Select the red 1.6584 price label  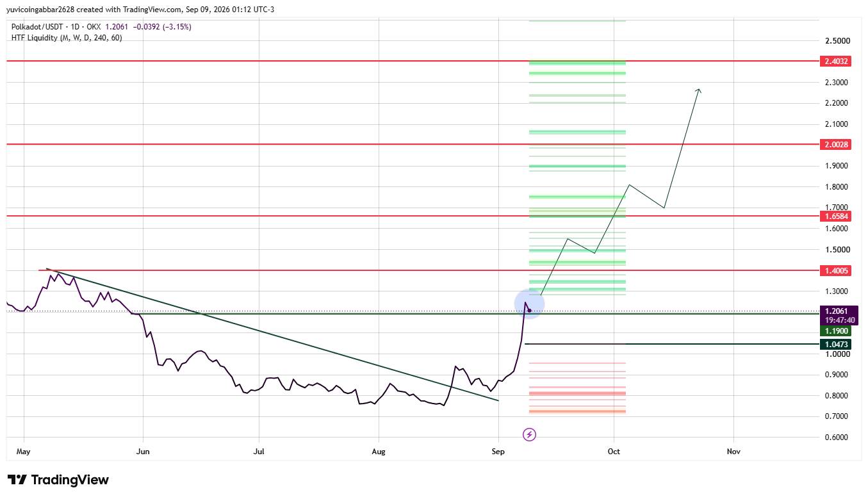tap(835, 217)
